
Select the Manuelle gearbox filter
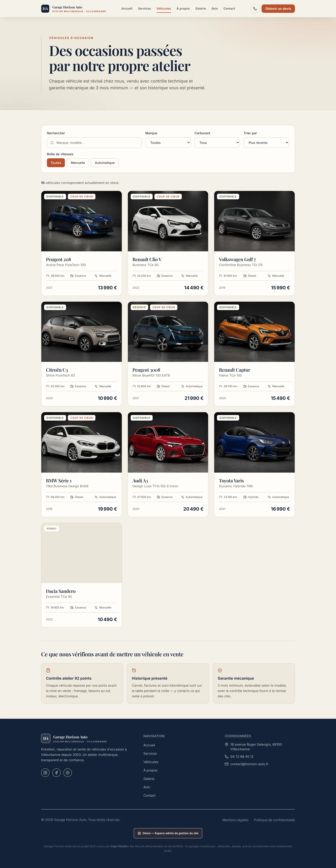[x=78, y=163]
